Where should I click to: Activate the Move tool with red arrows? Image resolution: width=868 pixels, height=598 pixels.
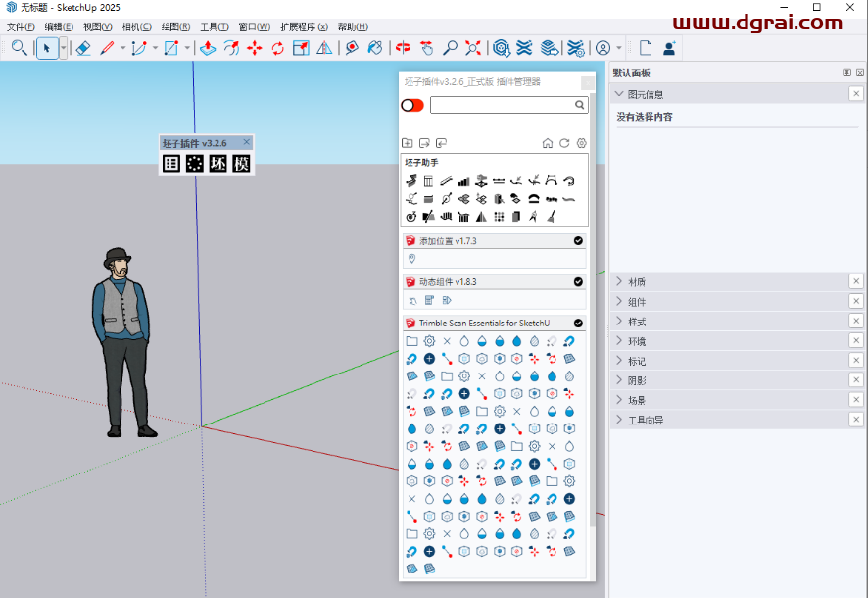[255, 48]
